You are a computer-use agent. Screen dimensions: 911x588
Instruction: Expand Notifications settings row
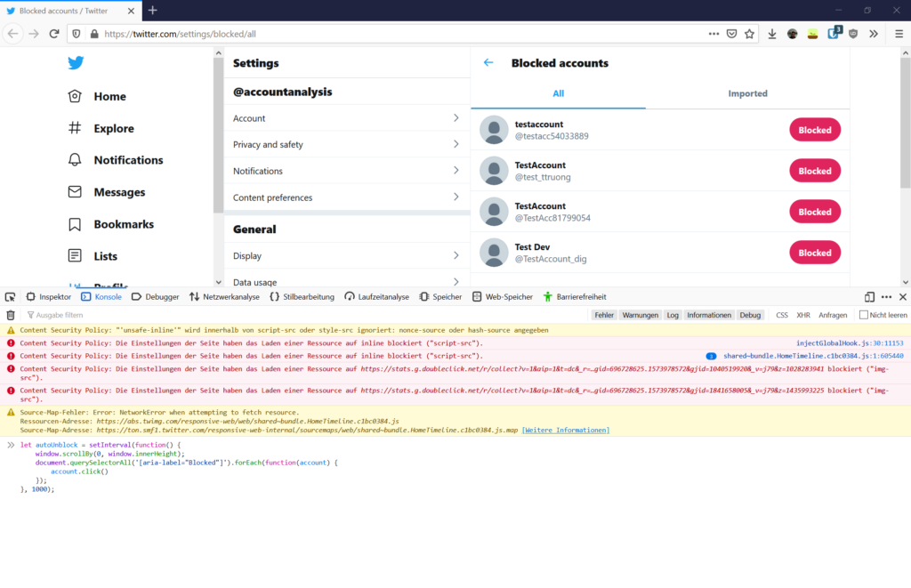click(x=347, y=171)
